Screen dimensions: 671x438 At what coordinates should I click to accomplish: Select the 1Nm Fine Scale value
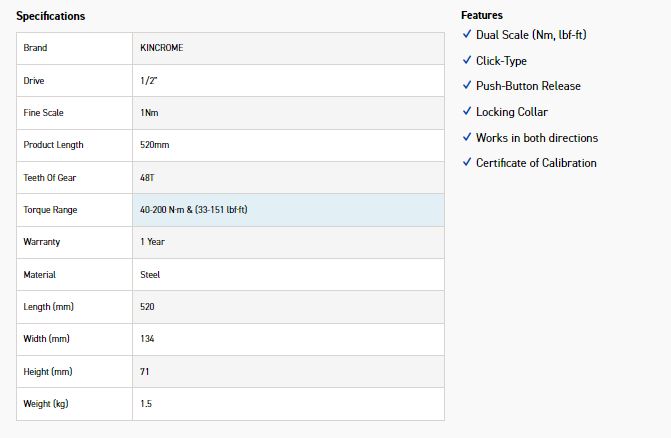(150, 113)
